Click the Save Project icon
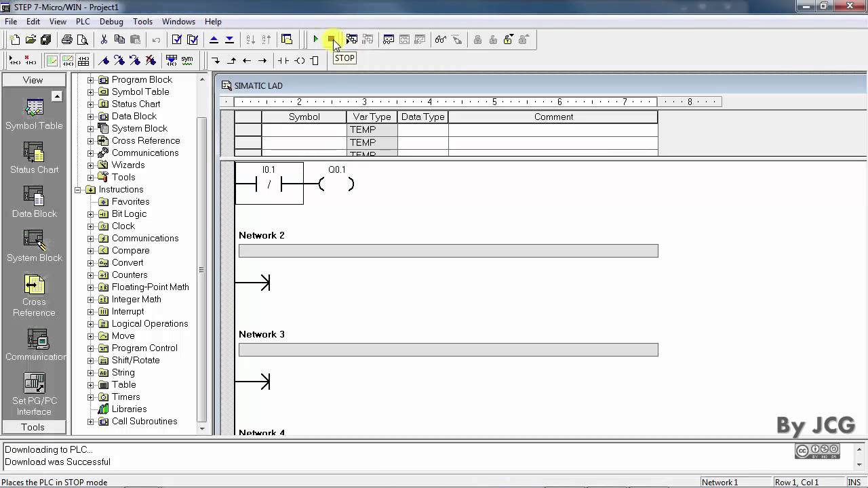The width and height of the screenshot is (868, 488). coord(46,40)
